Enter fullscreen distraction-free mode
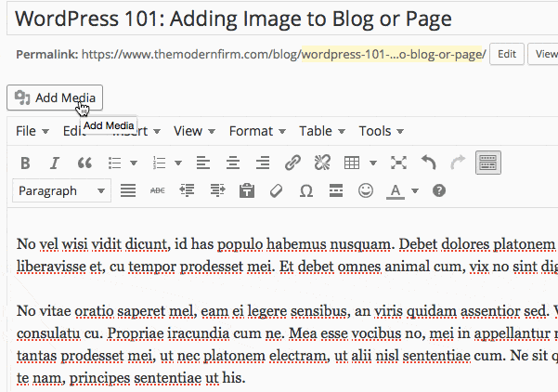Screen dimensions: 558x392 (x=398, y=163)
